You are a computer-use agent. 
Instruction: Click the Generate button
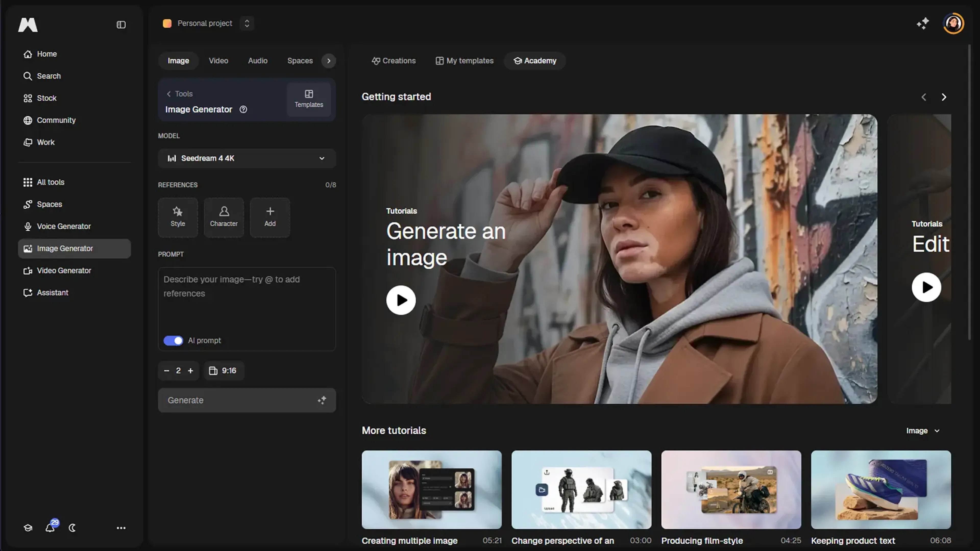[247, 400]
